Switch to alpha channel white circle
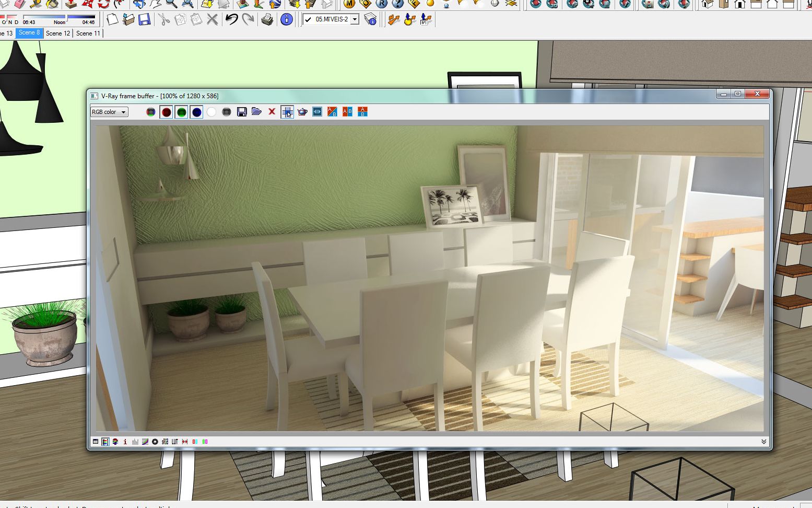Screen dimensions: 812x508 211,112
